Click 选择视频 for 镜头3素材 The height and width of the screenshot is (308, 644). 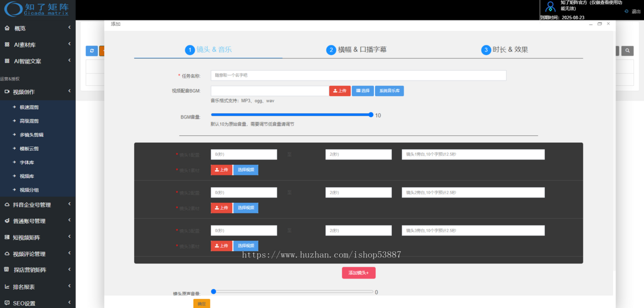[x=246, y=246]
